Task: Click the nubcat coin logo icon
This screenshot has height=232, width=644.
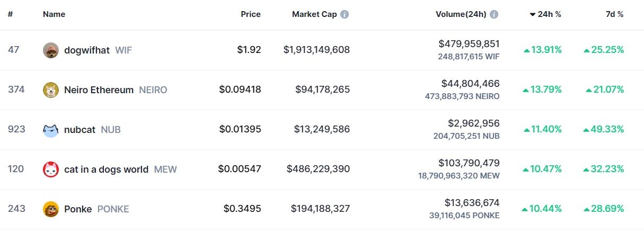Action: [51, 130]
